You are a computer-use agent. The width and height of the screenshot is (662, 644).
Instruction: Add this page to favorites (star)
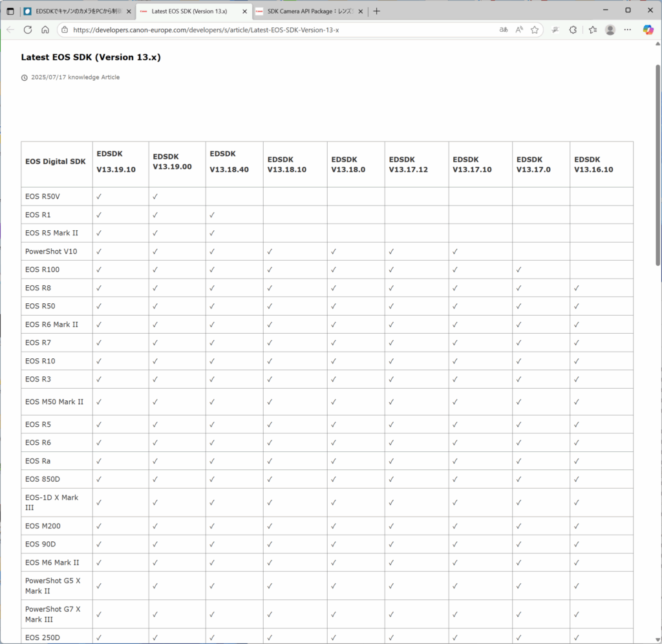click(535, 30)
